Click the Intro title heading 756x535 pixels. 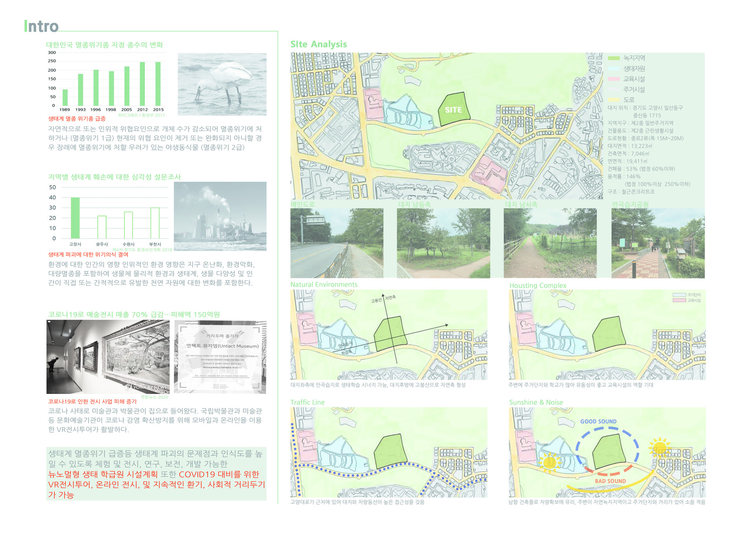click(x=41, y=26)
